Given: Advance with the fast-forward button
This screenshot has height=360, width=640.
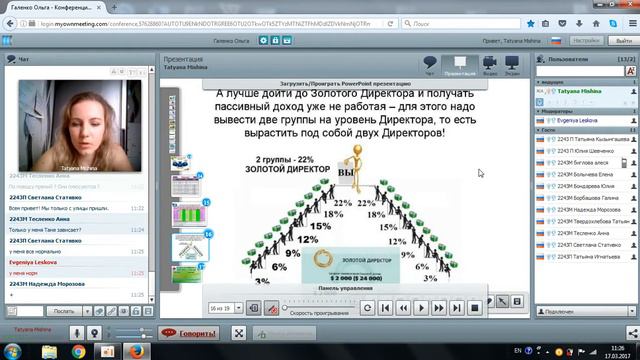Looking at the screenshot, I should pyautogui.click(x=439, y=308).
